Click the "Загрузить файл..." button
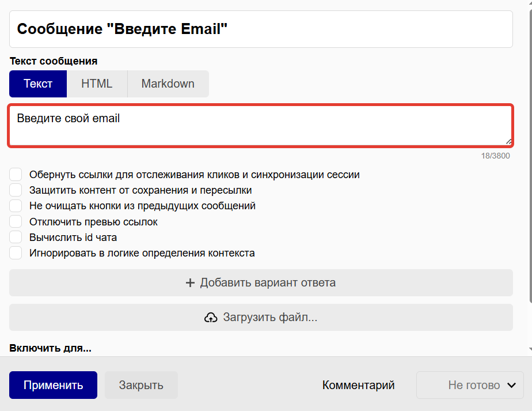 260,317
